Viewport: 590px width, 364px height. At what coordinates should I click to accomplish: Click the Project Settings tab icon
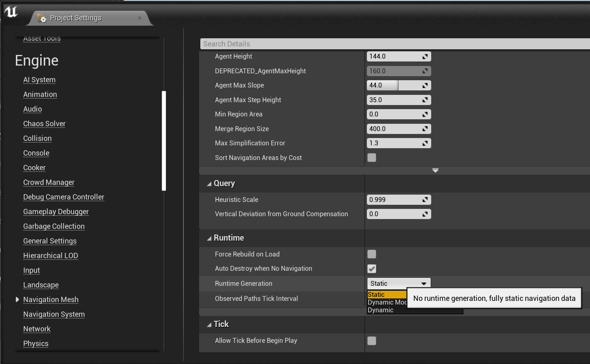point(41,18)
